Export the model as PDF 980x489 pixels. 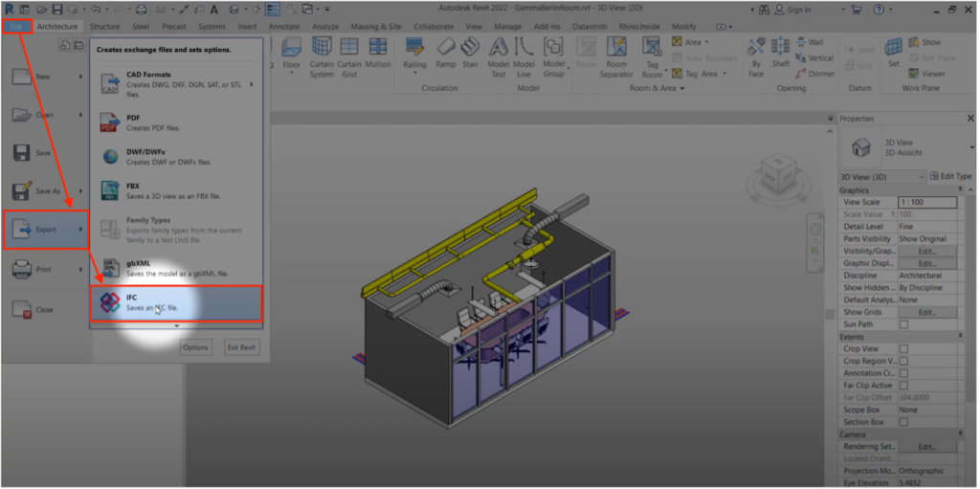click(176, 122)
